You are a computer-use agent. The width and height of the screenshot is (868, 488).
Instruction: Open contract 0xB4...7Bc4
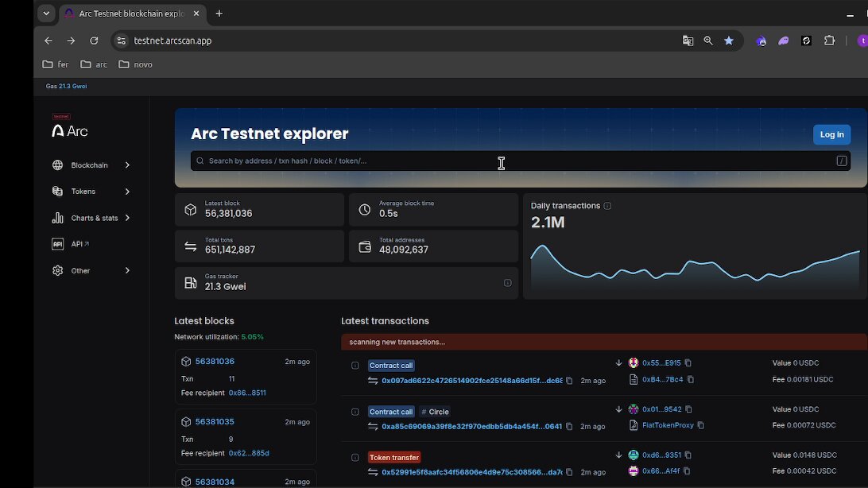point(663,380)
